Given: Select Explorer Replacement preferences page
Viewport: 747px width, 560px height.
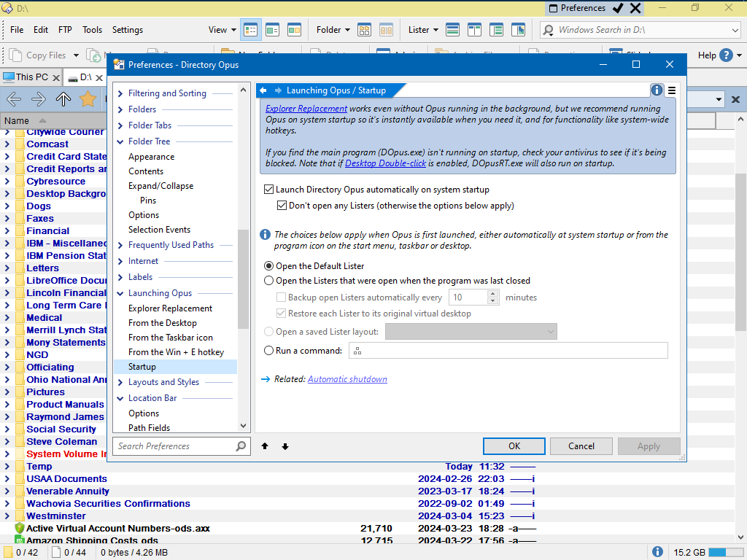Looking at the screenshot, I should pyautogui.click(x=171, y=308).
